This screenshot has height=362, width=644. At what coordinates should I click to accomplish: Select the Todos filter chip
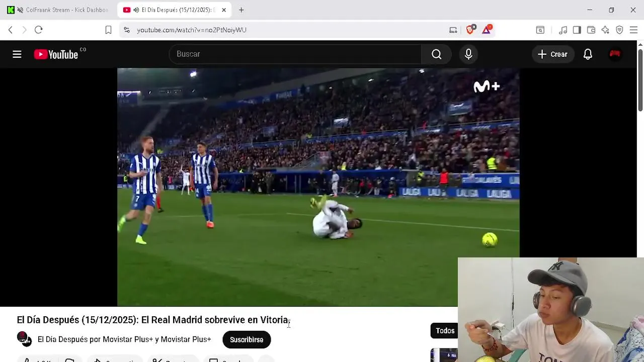[x=445, y=330]
